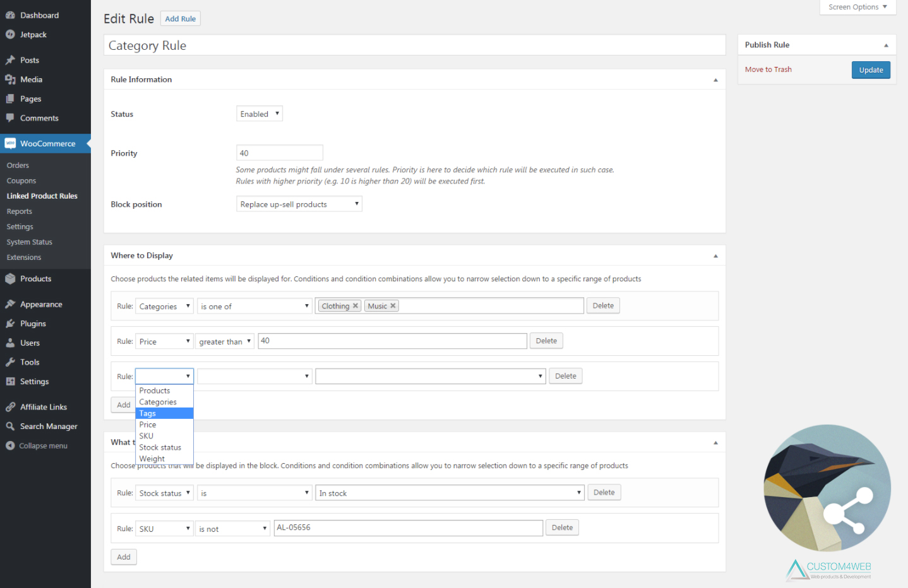908x588 pixels.
Task: Select Stock status option in dropdown list
Action: coord(160,447)
